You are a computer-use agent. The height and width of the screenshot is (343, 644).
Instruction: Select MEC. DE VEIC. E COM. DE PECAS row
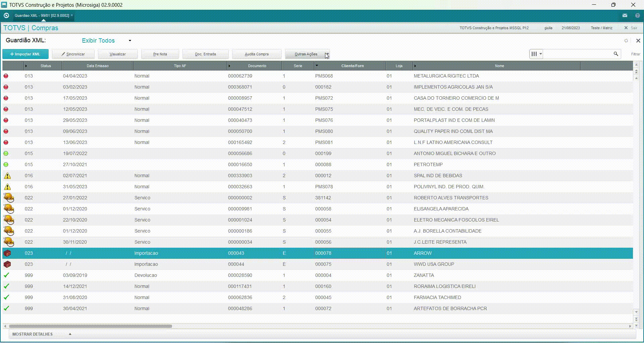(318, 109)
